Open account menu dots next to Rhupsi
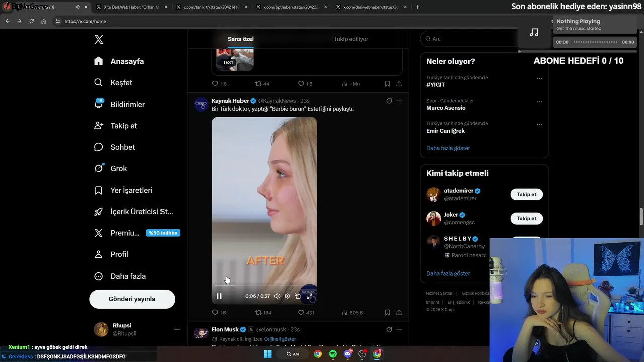 (177, 329)
